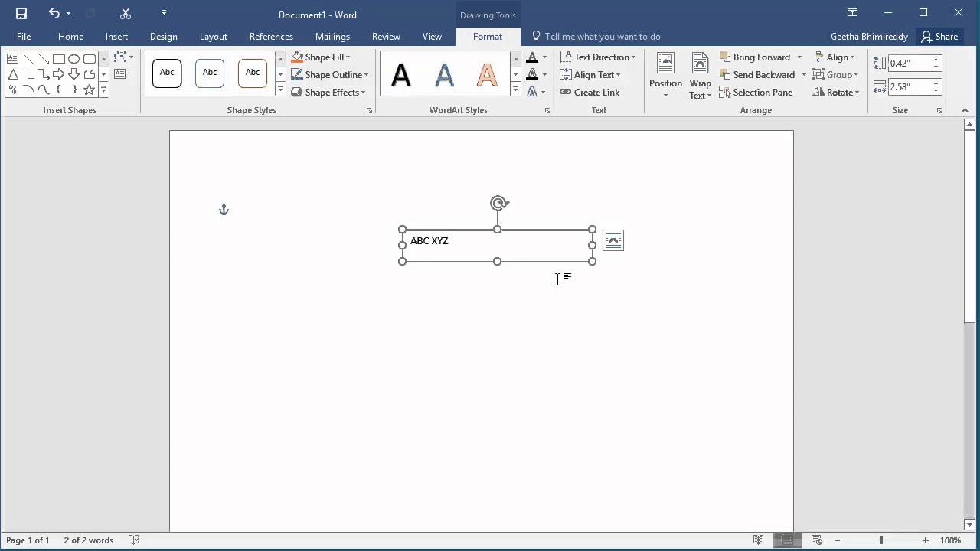Pick the straight Line shape

pos(28,59)
